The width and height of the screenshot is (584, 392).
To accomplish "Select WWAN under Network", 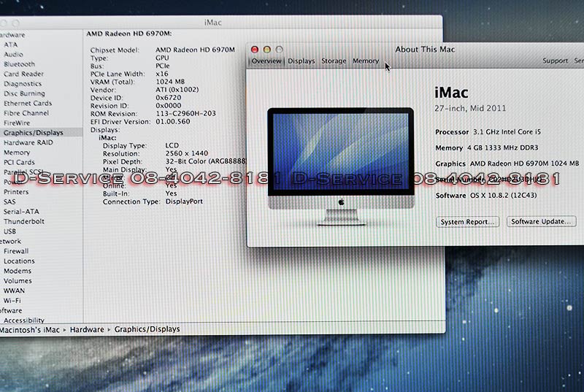I will pos(14,291).
